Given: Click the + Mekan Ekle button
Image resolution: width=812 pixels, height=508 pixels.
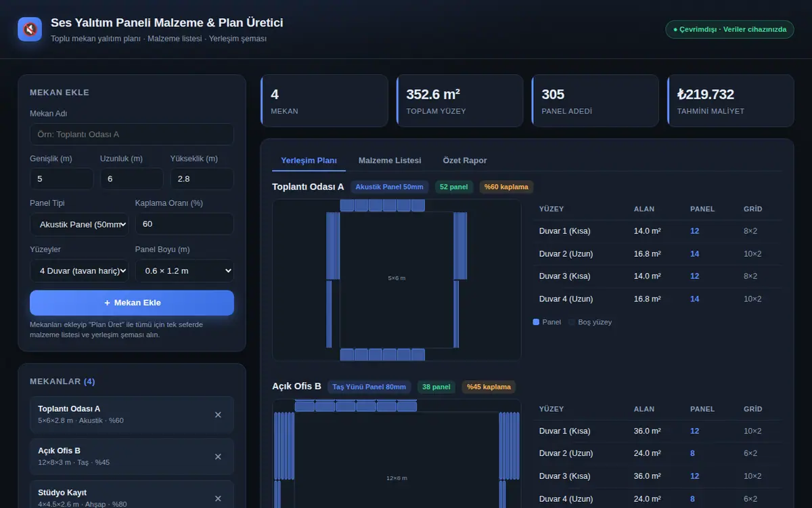Looking at the screenshot, I should click(x=132, y=303).
